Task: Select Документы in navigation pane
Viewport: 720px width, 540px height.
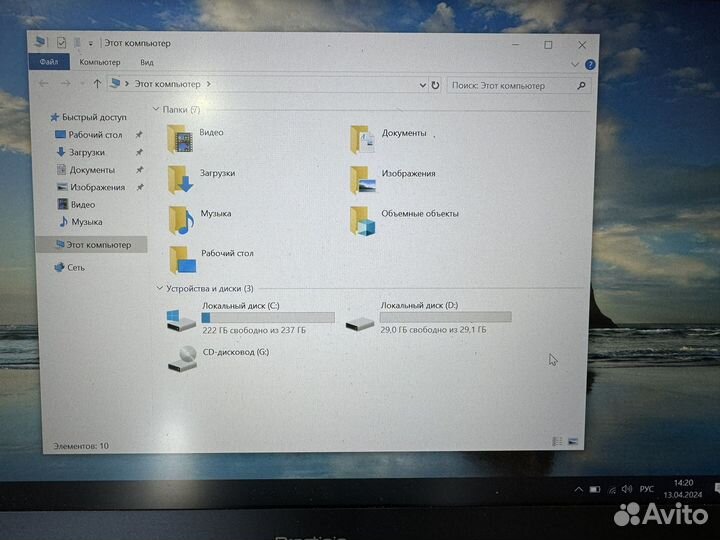Action: 86,170
